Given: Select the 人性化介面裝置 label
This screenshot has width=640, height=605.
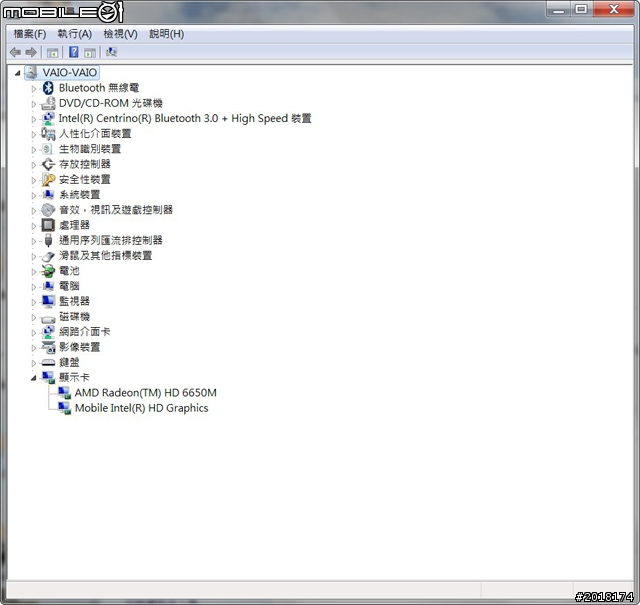Looking at the screenshot, I should point(95,133).
